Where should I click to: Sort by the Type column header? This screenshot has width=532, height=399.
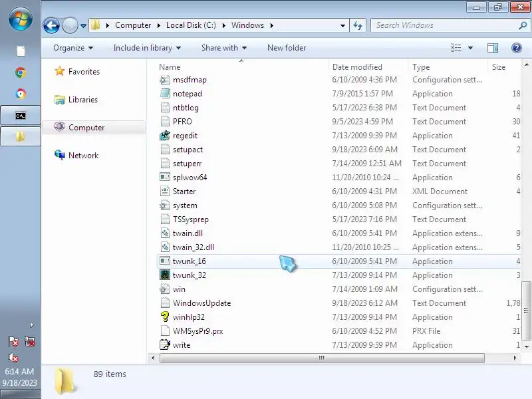tap(421, 67)
